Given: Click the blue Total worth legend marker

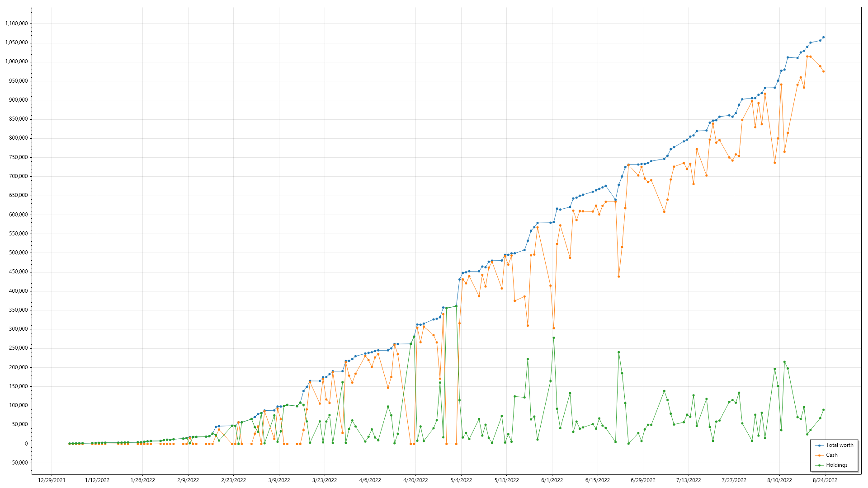Looking at the screenshot, I should point(820,446).
